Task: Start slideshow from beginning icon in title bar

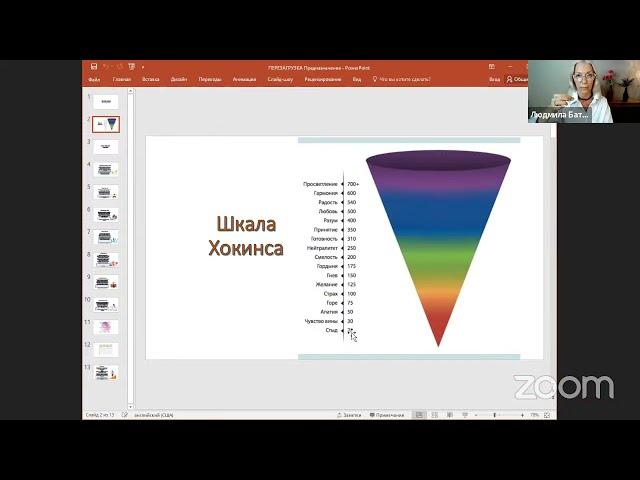Action: point(131,67)
